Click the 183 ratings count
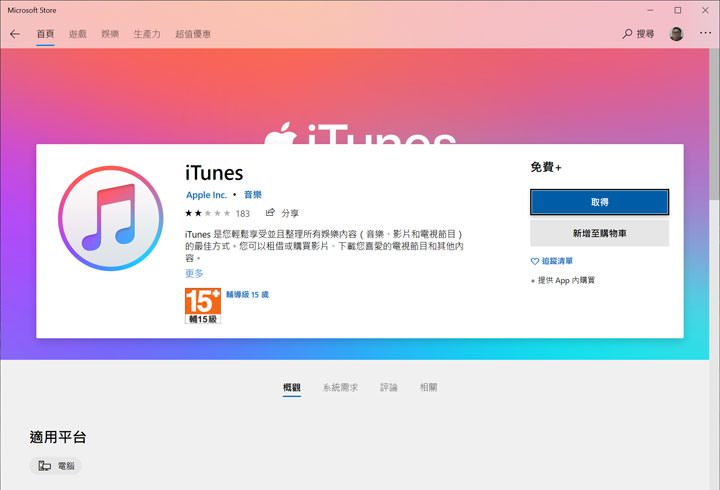This screenshot has height=490, width=720. pos(242,214)
